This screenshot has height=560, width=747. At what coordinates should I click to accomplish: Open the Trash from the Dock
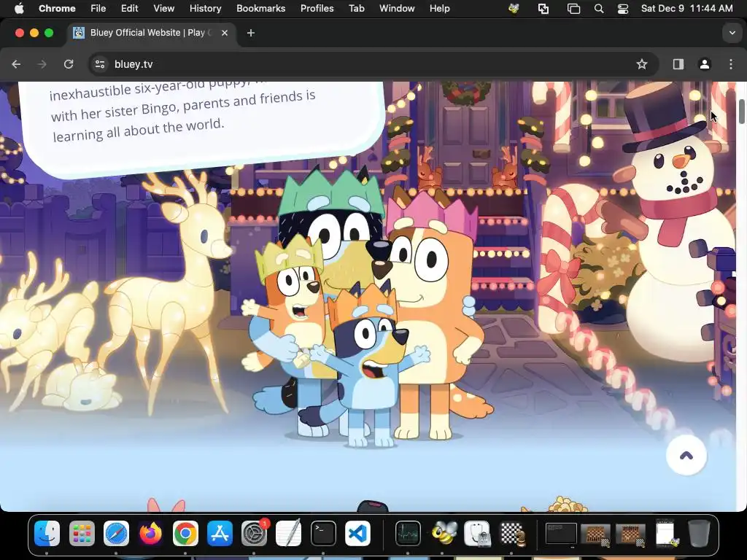tap(699, 533)
